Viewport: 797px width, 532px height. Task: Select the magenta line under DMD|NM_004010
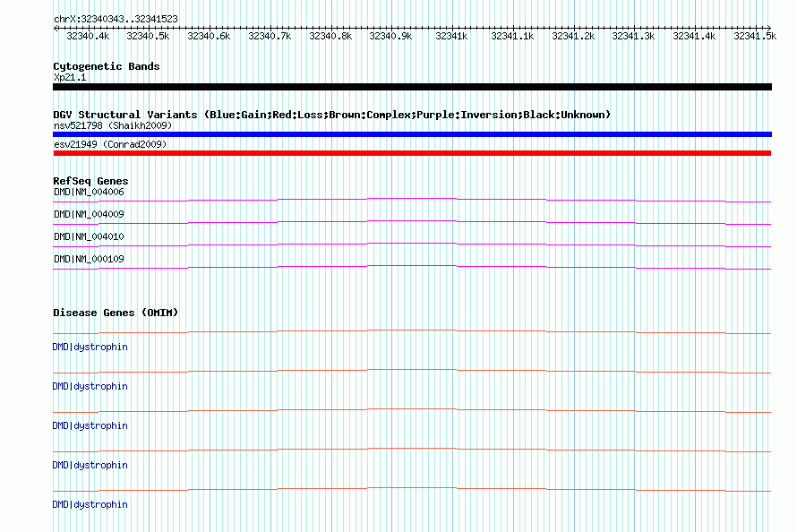click(412, 245)
